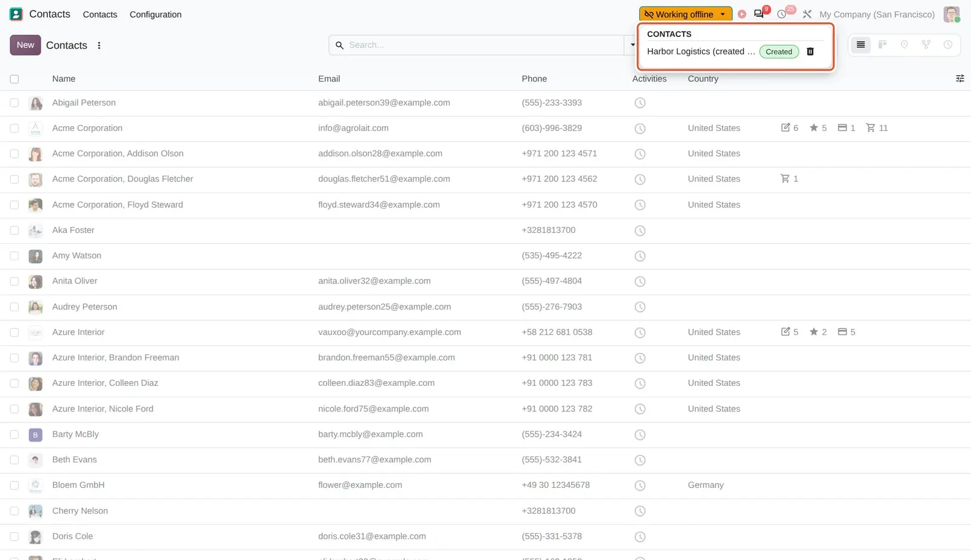971x560 pixels.
Task: Open optional columns settings icon
Action: (x=959, y=79)
